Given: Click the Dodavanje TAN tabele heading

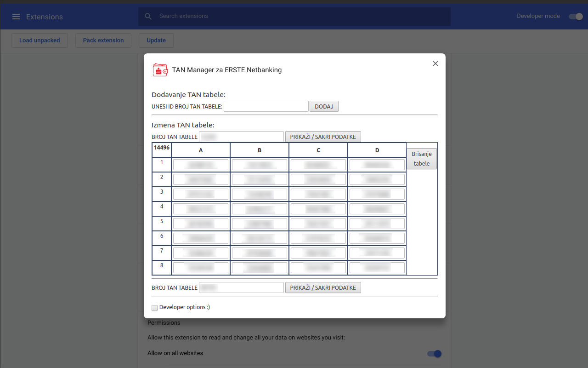Looking at the screenshot, I should [x=188, y=95].
